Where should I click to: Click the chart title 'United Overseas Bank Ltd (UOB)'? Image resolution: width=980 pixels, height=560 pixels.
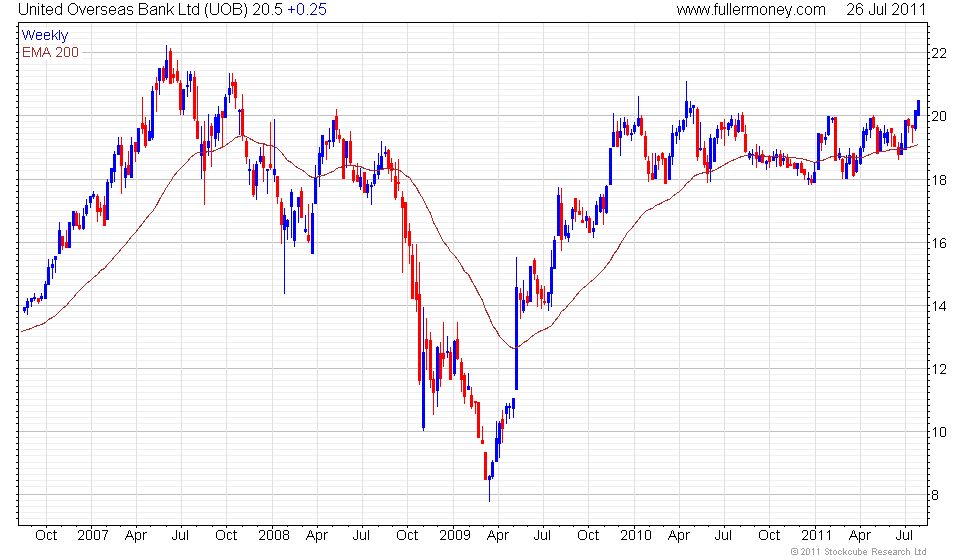tap(133, 10)
